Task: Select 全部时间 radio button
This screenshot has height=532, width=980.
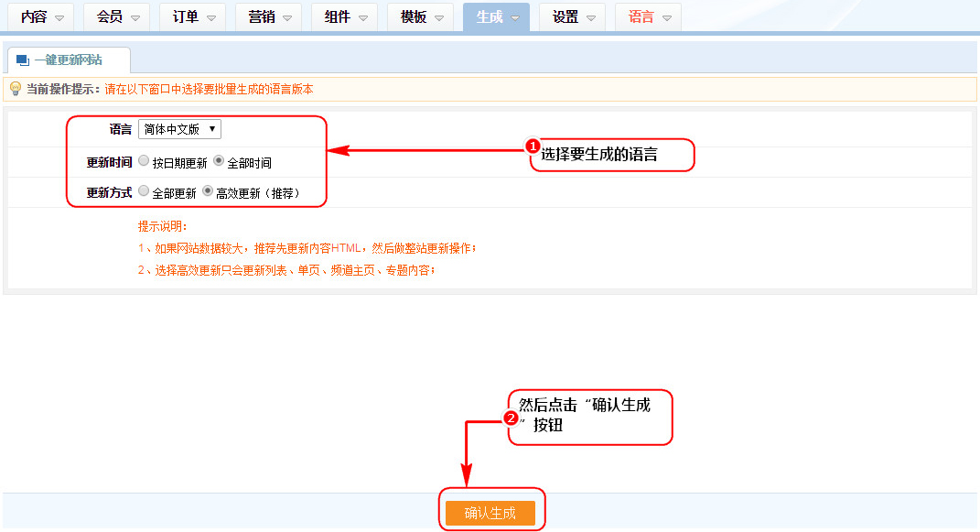Action: pyautogui.click(x=219, y=161)
